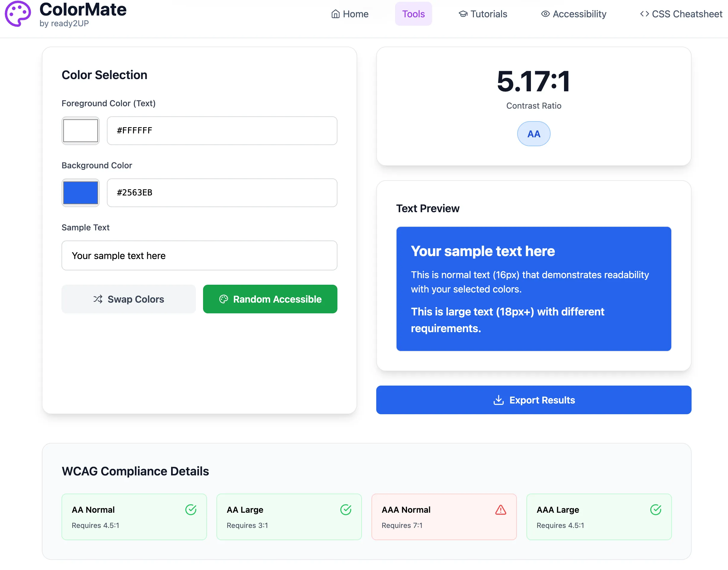Screen dimensions: 728x570
Task: Click the #2563EB background hex field
Action: tap(222, 192)
